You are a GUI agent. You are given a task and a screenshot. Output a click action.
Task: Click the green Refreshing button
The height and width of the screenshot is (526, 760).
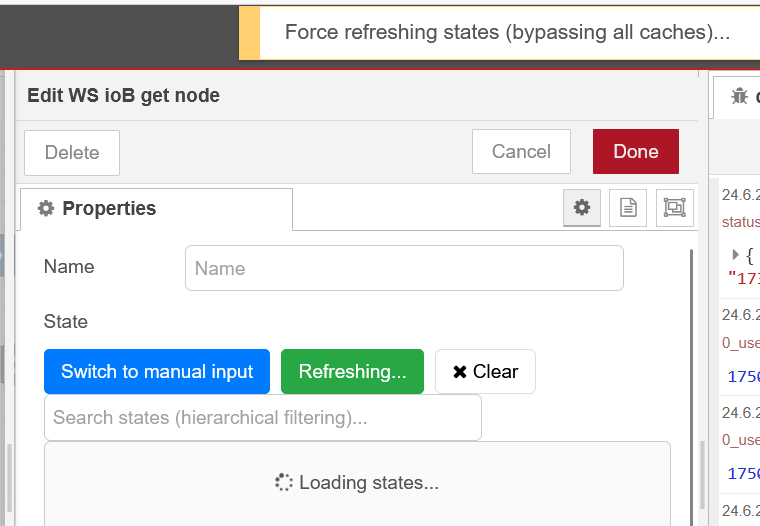coord(352,371)
